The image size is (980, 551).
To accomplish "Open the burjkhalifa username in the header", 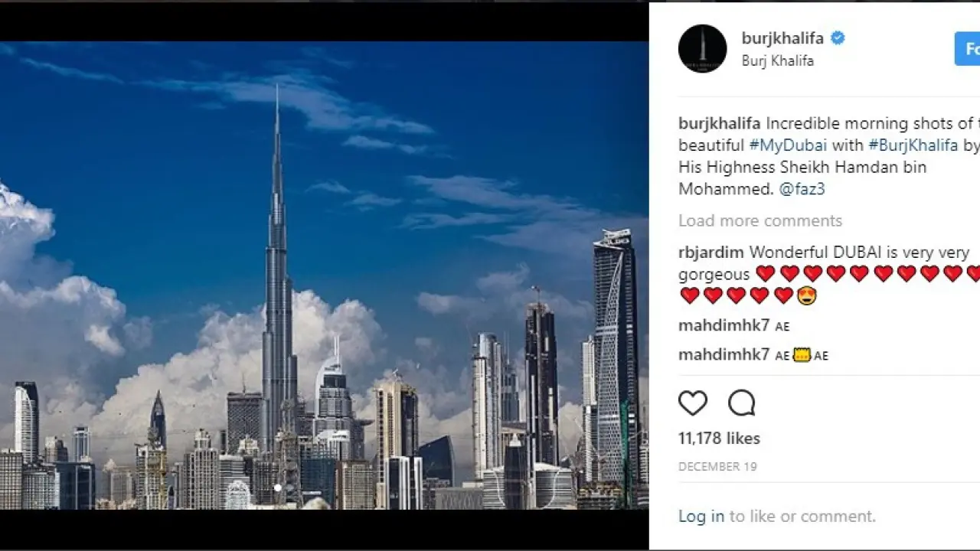I will [782, 38].
